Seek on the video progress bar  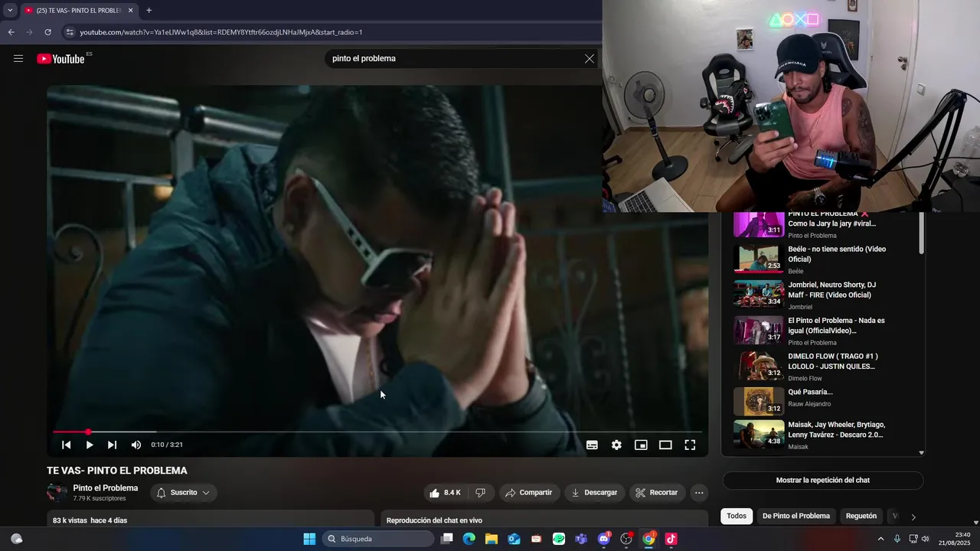[377, 432]
